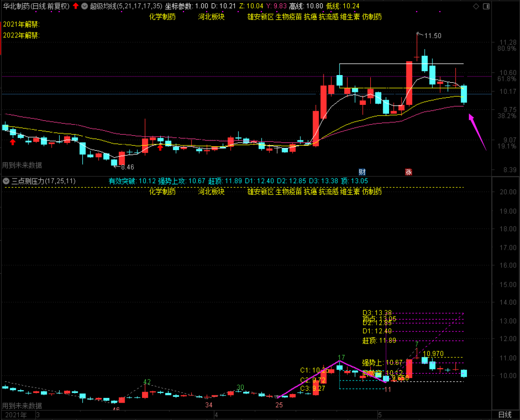Click the 有效突破: 10.12 readout in header
Screen dimensions: 520x420
pyautogui.click(x=132, y=181)
